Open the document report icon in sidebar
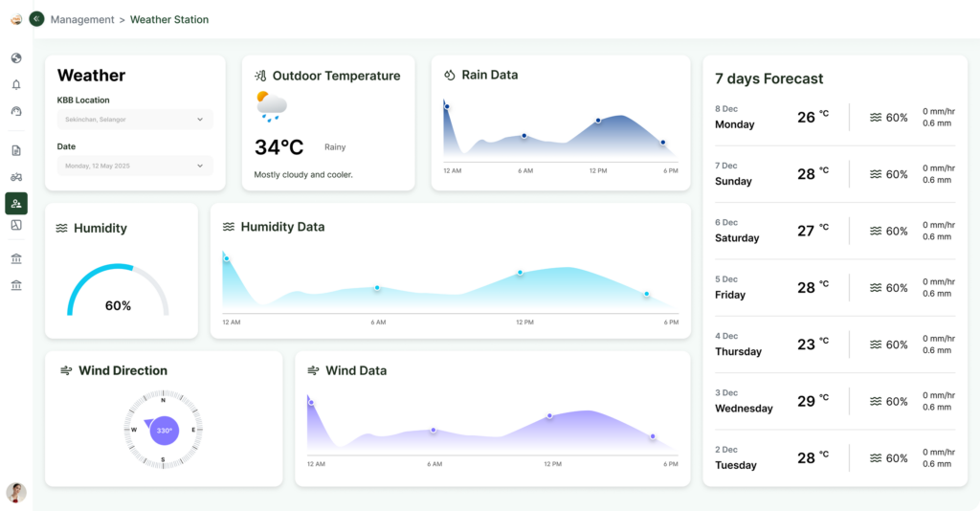The width and height of the screenshot is (980, 511). (16, 150)
